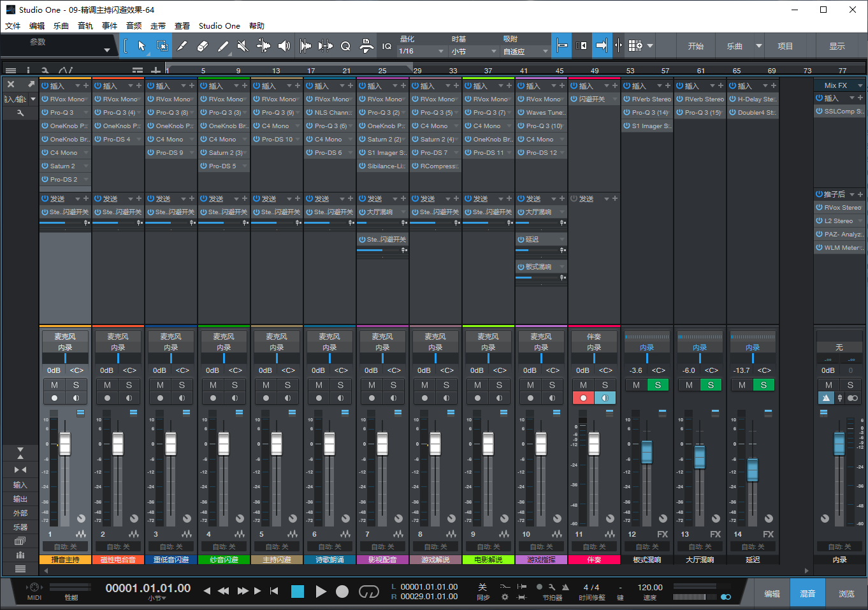Select the Bend tool
The image size is (868, 610).
coord(264,46)
